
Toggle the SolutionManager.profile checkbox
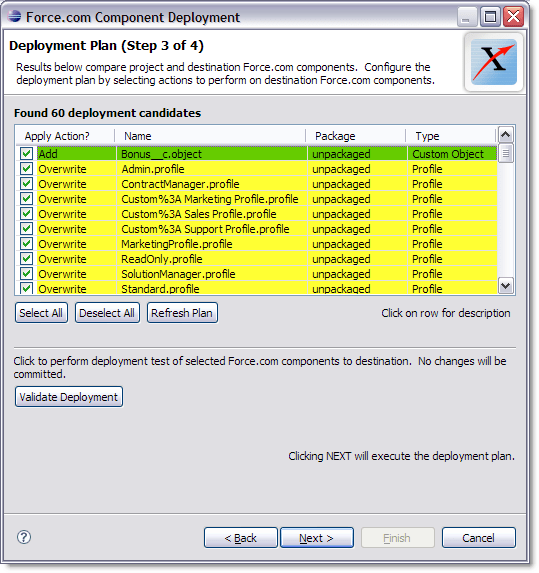(26, 273)
